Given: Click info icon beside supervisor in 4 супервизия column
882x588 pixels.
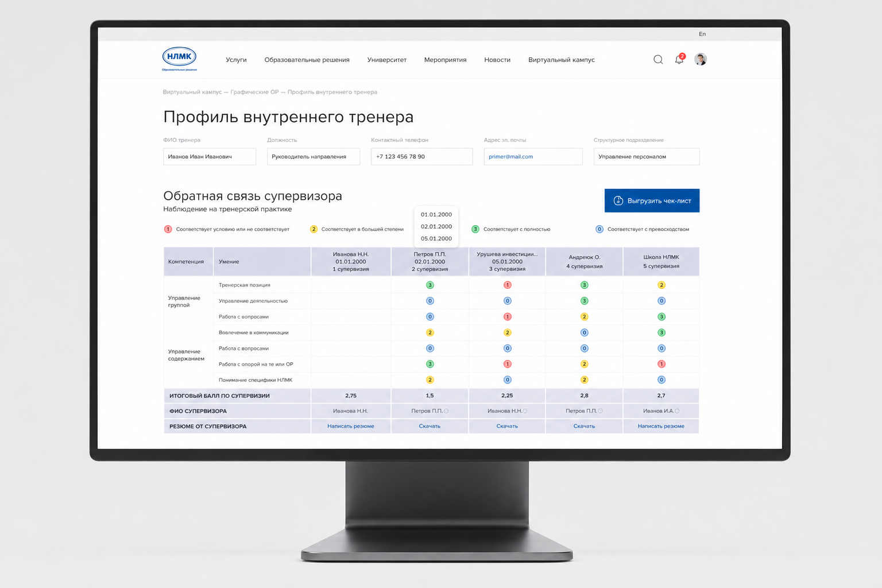Looking at the screenshot, I should click(601, 411).
